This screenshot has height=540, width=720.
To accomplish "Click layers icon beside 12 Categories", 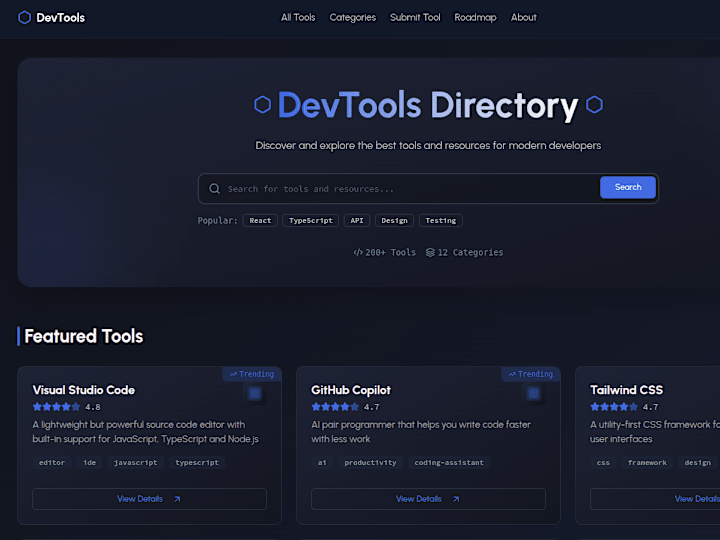I will click(x=430, y=252).
